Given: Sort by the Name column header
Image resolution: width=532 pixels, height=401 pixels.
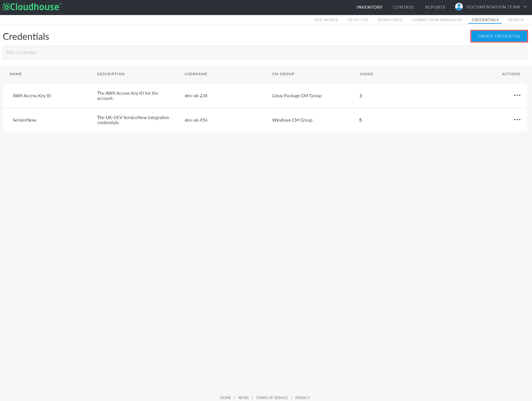Looking at the screenshot, I should (x=16, y=74).
